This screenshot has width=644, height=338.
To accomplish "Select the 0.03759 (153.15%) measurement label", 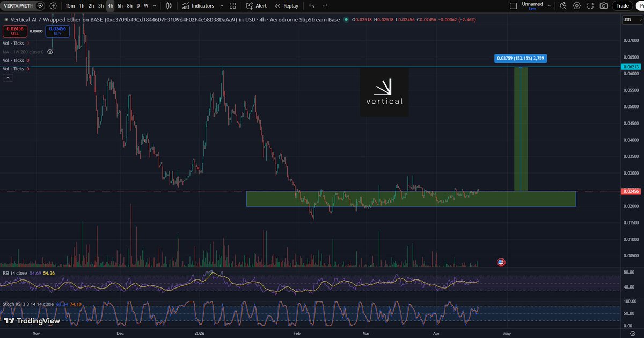I will [x=520, y=58].
